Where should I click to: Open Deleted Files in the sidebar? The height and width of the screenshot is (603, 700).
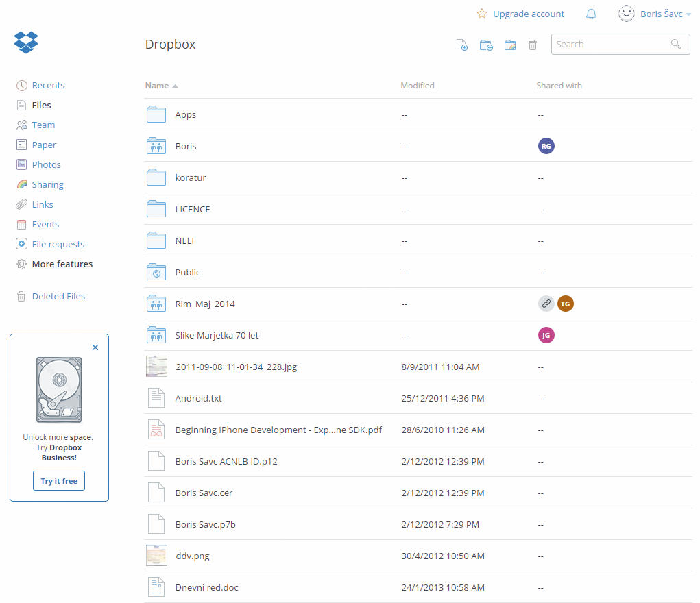(58, 297)
